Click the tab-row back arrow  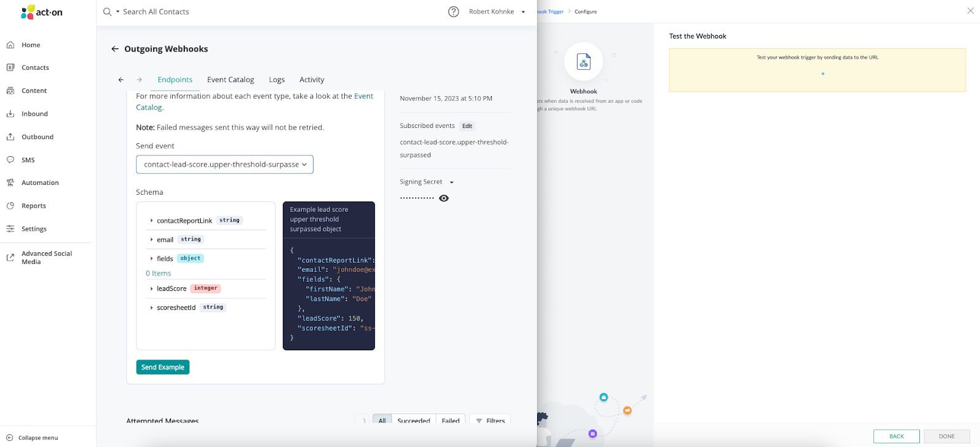pyautogui.click(x=121, y=80)
